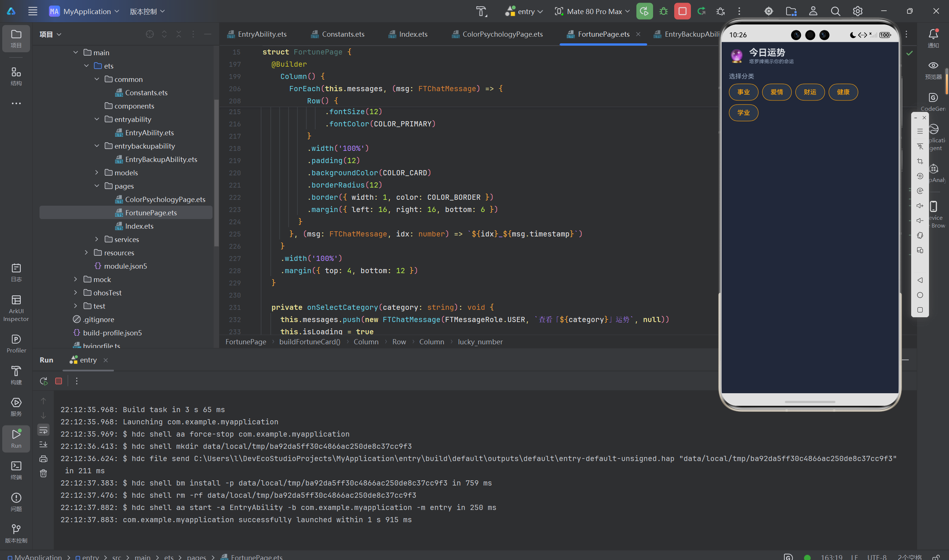
Task: Open the settings gear in top toolbar
Action: (858, 11)
